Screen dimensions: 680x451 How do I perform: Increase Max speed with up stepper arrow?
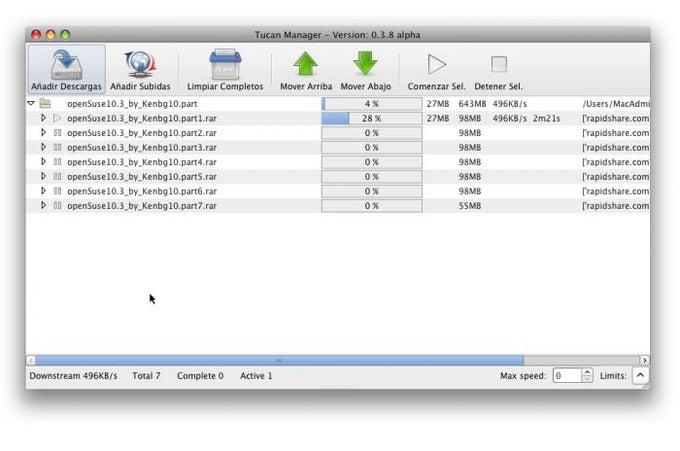(587, 372)
